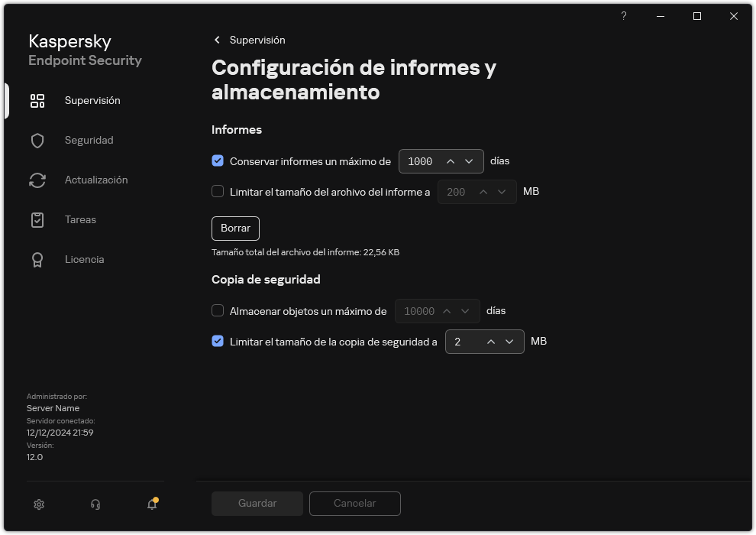Click the Borrar button
Screen dimensions: 756x535
click(235, 228)
